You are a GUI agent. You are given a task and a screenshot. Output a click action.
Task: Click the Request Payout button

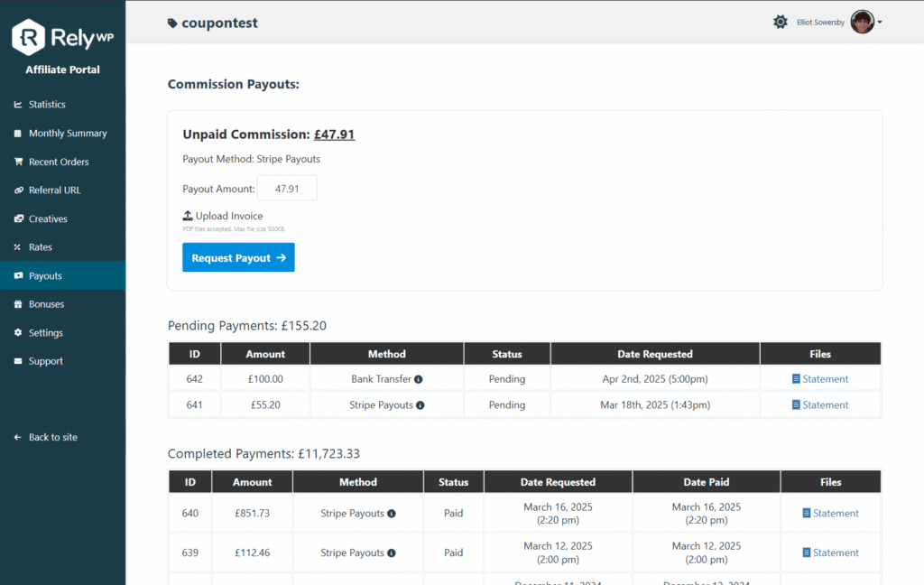coord(238,257)
